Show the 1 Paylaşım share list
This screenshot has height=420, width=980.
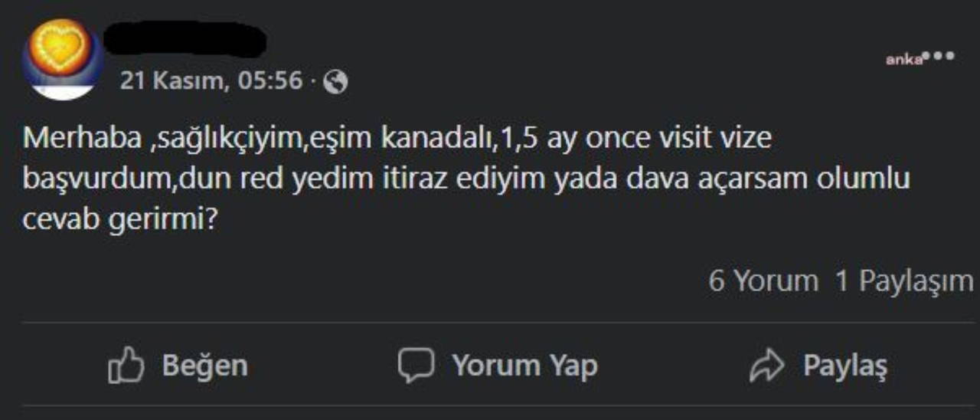[903, 281]
